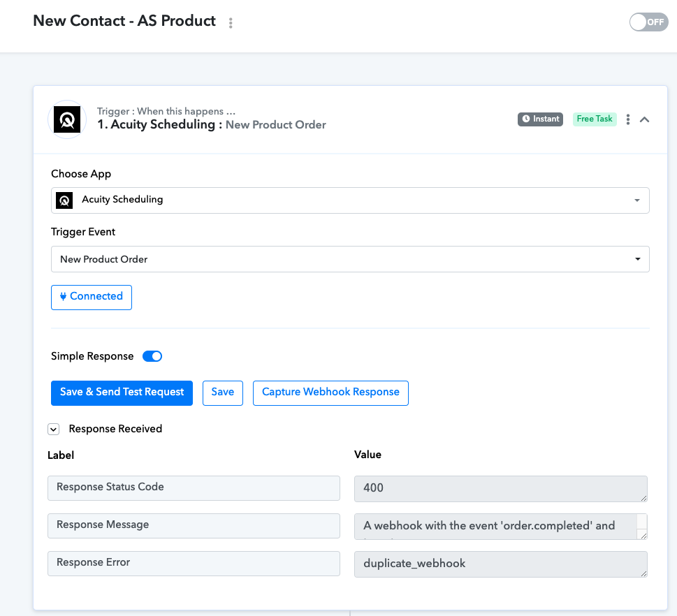Click the resize grip on duplicate_webhook field
The width and height of the screenshot is (677, 616).
[643, 573]
